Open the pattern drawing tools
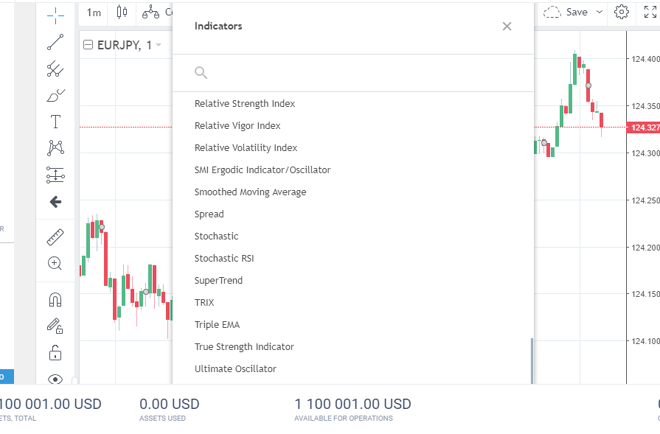Viewport: 660px width, 434px height. [55, 148]
